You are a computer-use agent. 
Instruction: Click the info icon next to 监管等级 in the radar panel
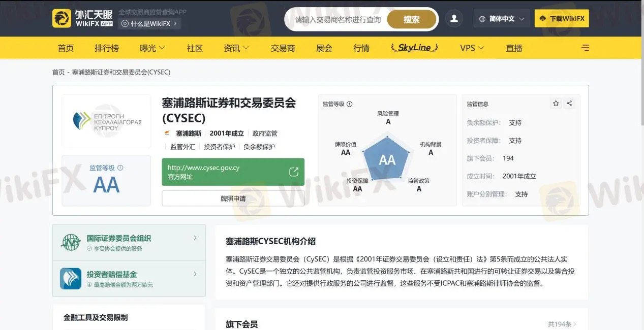pyautogui.click(x=349, y=104)
